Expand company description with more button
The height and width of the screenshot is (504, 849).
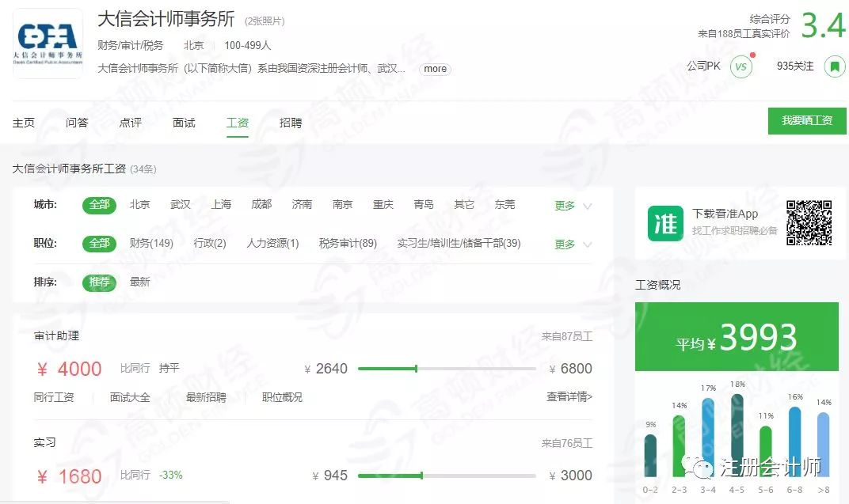435,69
